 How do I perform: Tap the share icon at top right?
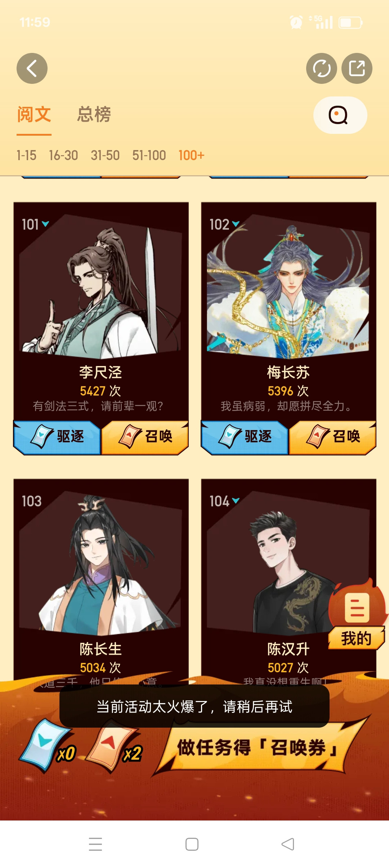pos(357,68)
